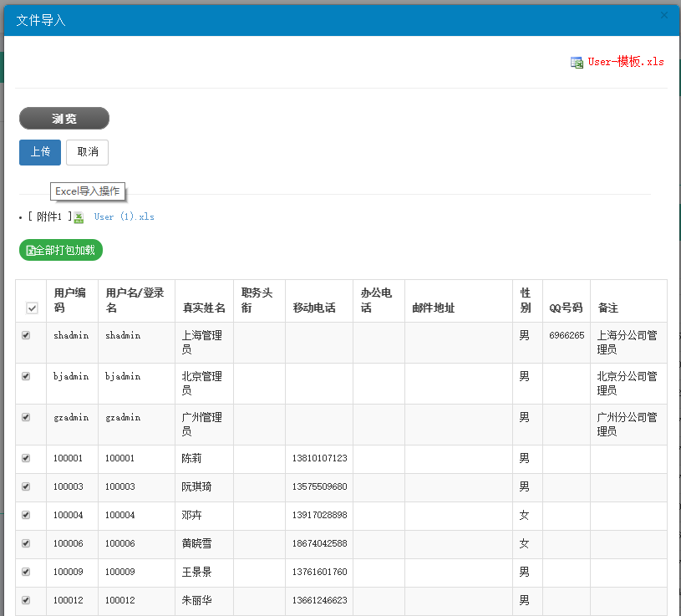Viewport: 681px width, 616px height.
Task: Toggle checkbox for row 100004
Action: coord(26,515)
